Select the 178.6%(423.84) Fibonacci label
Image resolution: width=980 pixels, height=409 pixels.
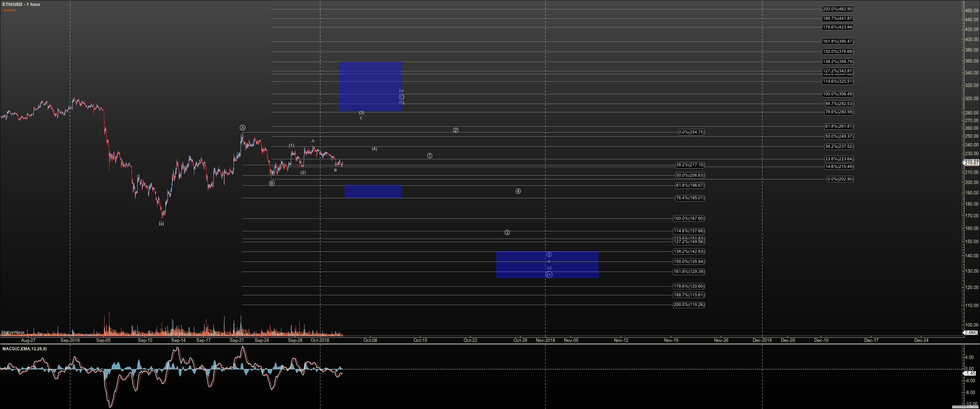(838, 27)
